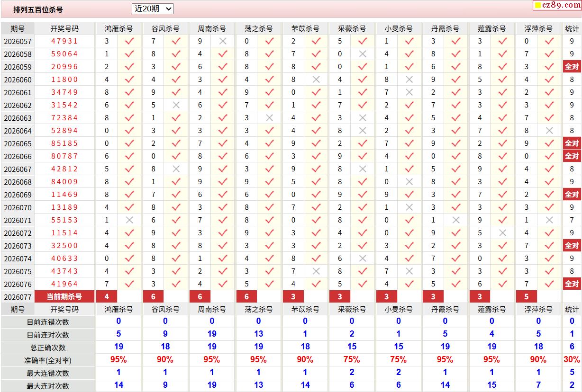Image resolution: width=582 pixels, height=392 pixels.
Task: Click the red check in 鸿雁杀号 row 2026057
Action: pos(129,41)
